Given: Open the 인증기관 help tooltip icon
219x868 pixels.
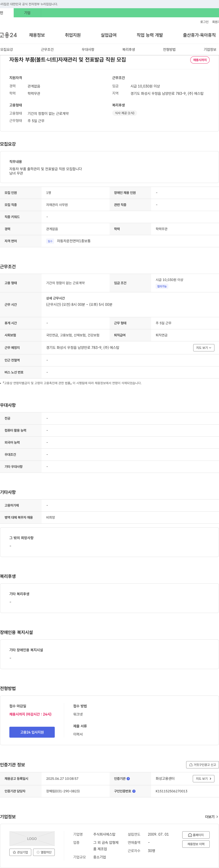Looking at the screenshot, I should [128, 779].
